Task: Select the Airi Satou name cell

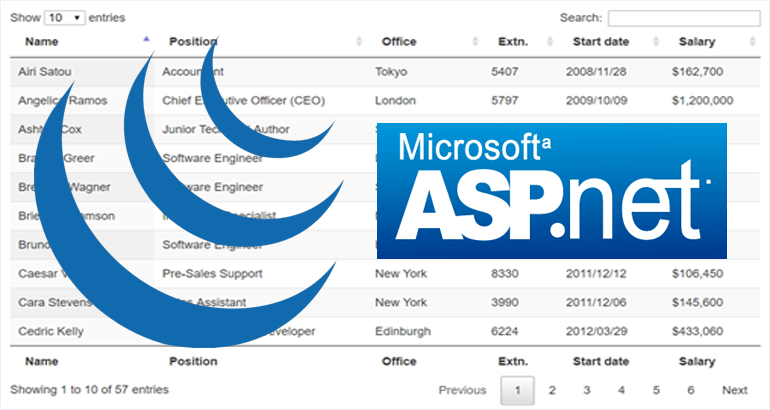Action: 45,72
